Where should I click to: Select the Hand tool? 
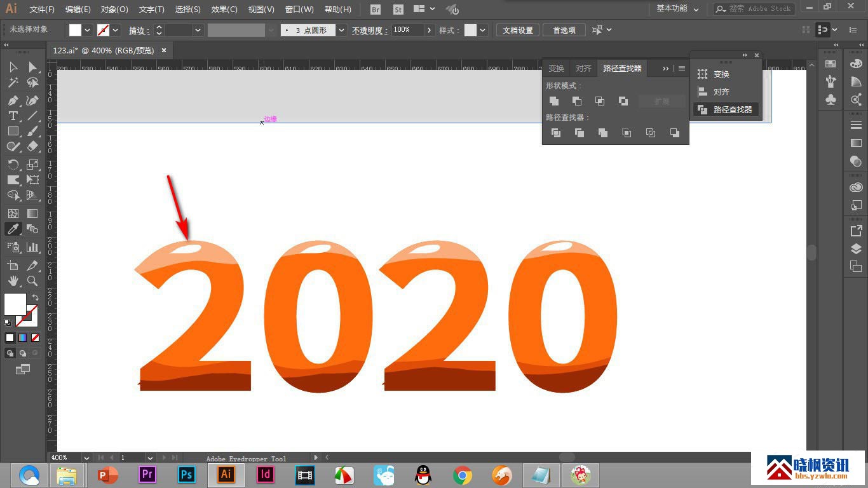coord(13,281)
